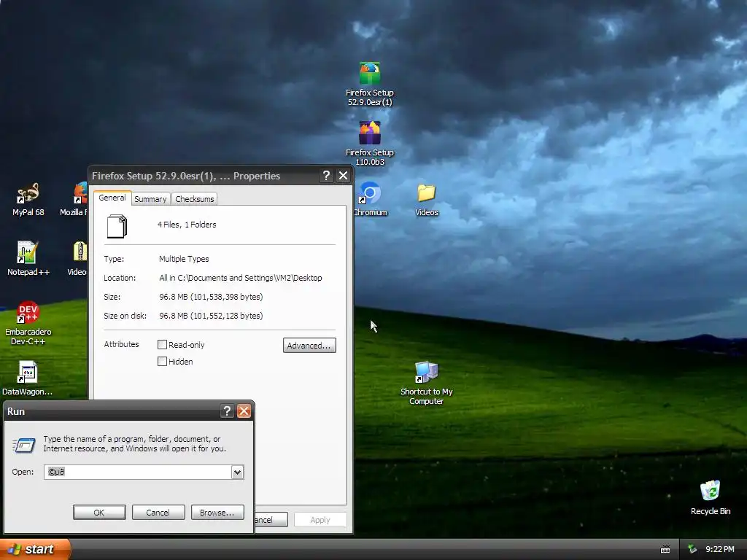Click Cancel in the Run dialog
Viewport: 747px width, 560px height.
point(158,513)
